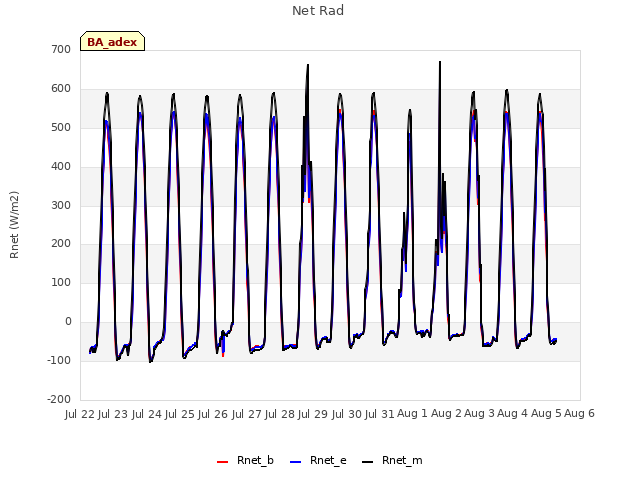Click the Jul 25 x-axis date label

(x=180, y=414)
